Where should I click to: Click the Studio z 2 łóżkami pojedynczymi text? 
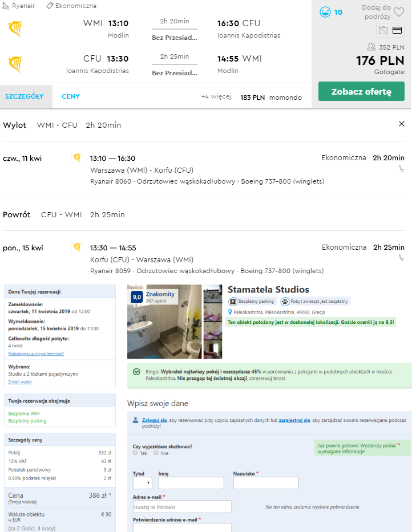click(43, 374)
